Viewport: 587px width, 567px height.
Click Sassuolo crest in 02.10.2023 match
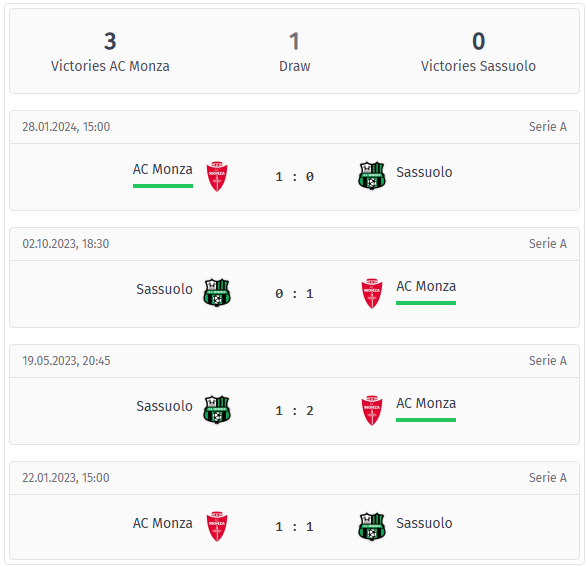click(217, 293)
